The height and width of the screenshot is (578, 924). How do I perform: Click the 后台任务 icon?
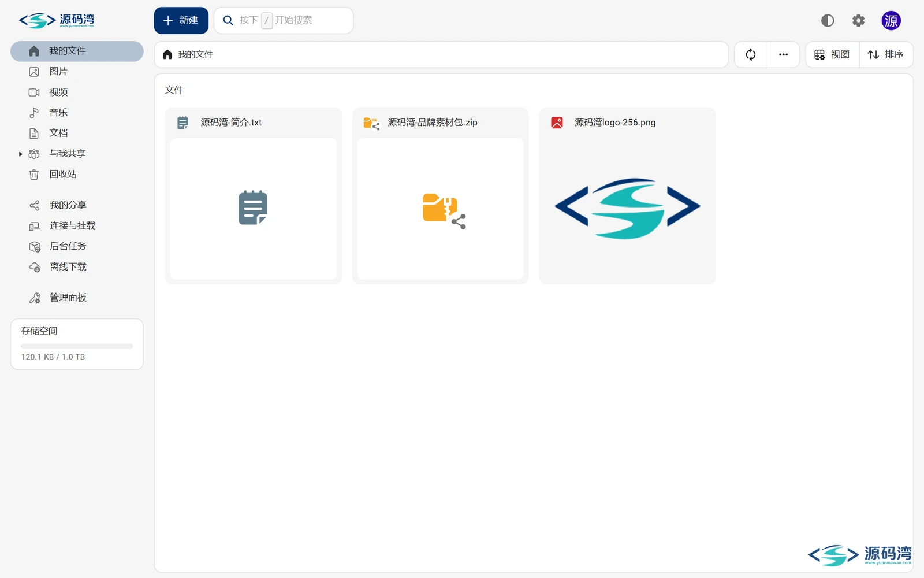click(35, 247)
